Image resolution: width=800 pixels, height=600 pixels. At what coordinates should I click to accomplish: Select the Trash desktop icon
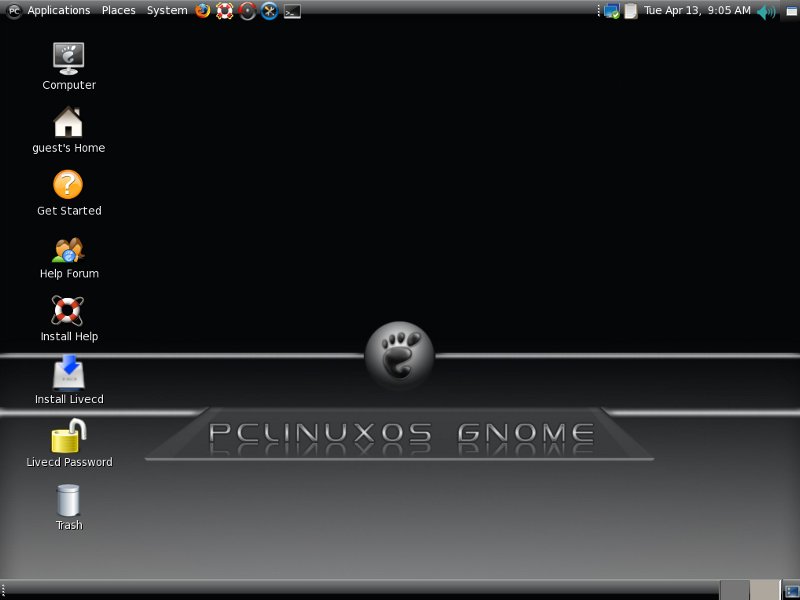69,508
